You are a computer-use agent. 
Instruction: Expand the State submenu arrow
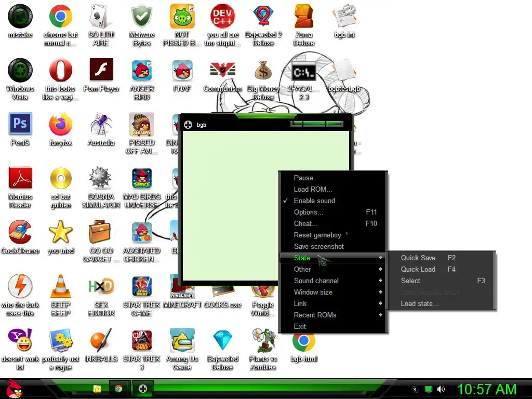(x=380, y=258)
